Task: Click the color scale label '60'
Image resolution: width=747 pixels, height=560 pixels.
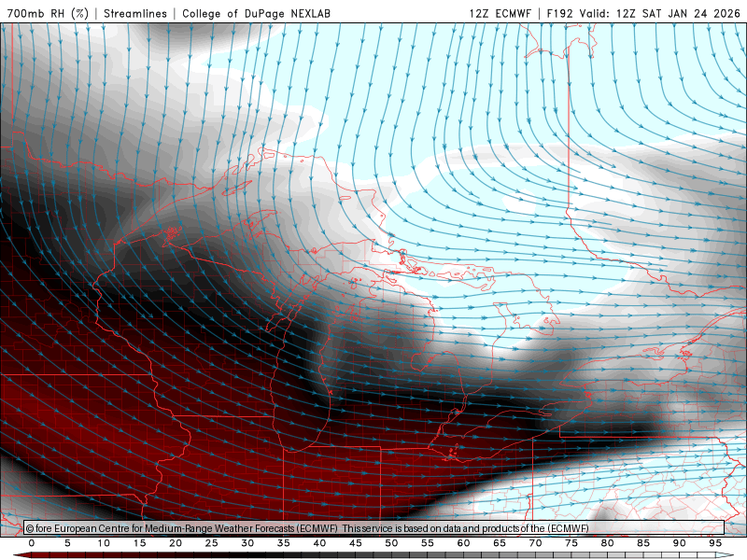Action: [x=463, y=543]
